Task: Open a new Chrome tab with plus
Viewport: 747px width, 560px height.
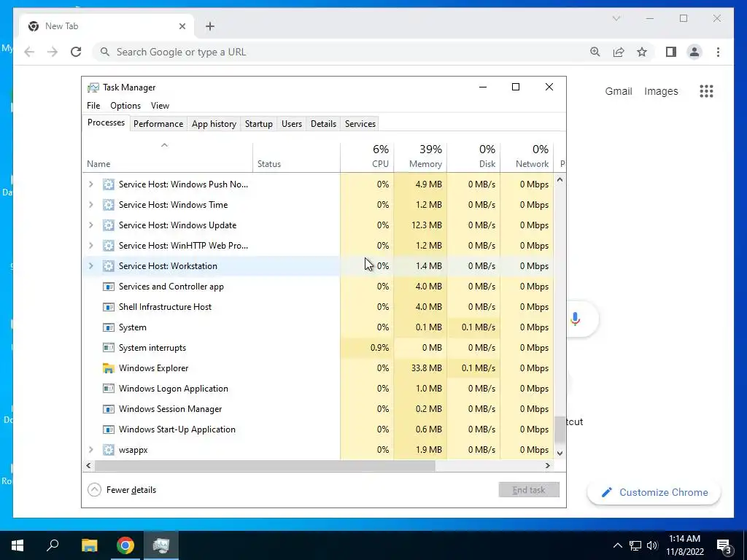Action: 210,26
